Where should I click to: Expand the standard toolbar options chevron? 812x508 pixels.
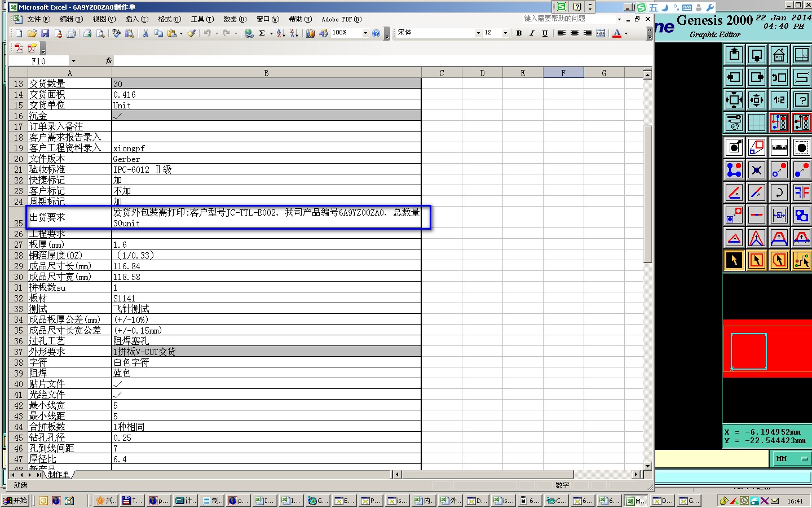pos(387,34)
